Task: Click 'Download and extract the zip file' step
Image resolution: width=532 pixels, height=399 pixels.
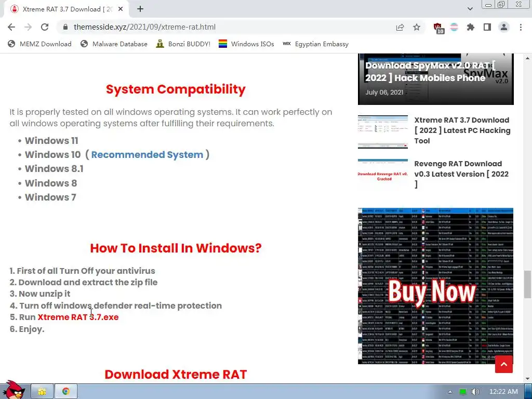Action: [x=84, y=282]
